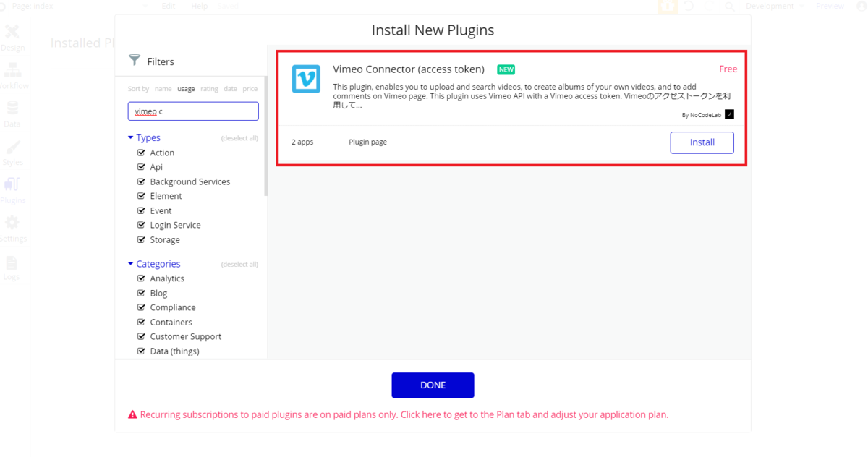Open the Plugin page link
Screen dimensions: 868x457
click(x=367, y=142)
